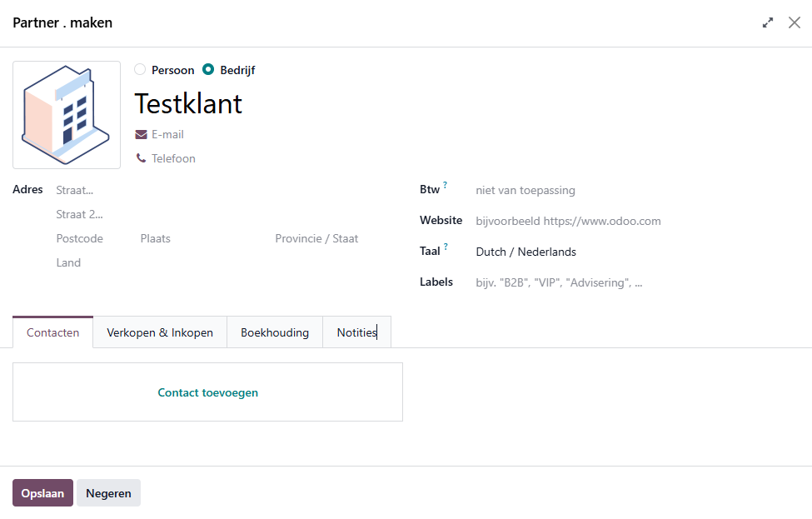Click the expand dialog fullscreen icon
Viewport: 812px width, 519px height.
pyautogui.click(x=768, y=23)
